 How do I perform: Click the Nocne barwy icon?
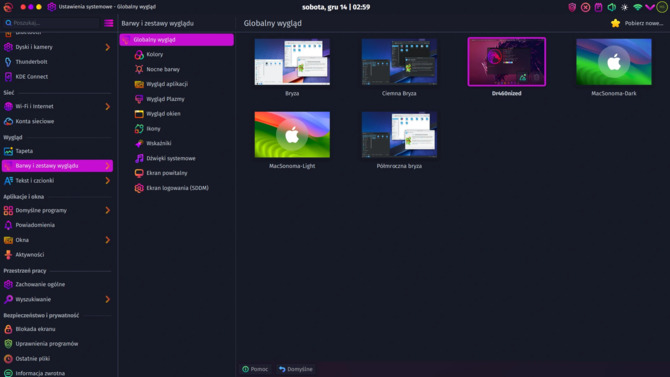pos(139,69)
